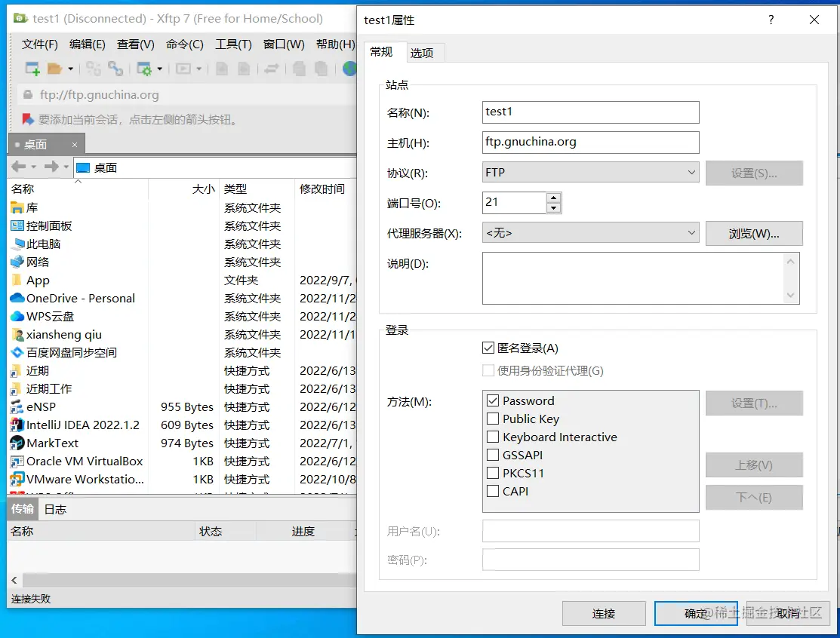Screen dimensions: 840x638
Task: Create a new session in Xftp
Action: click(32, 69)
